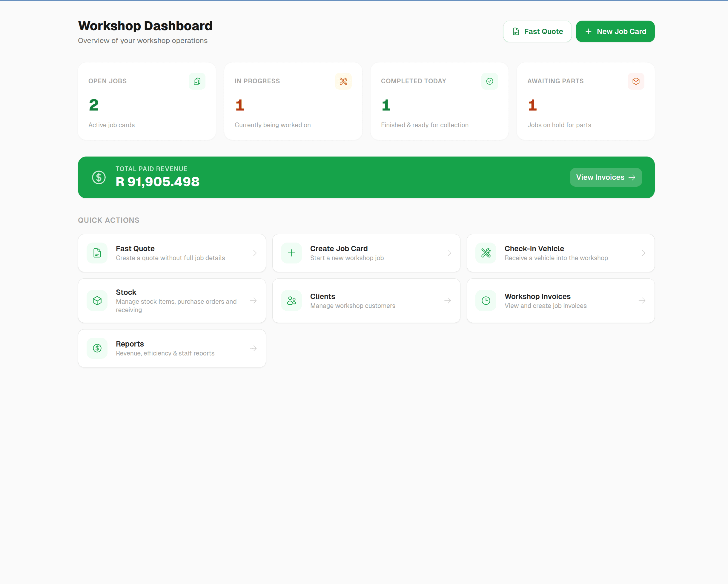
Task: Click the Open Jobs count 2
Action: coord(94,105)
